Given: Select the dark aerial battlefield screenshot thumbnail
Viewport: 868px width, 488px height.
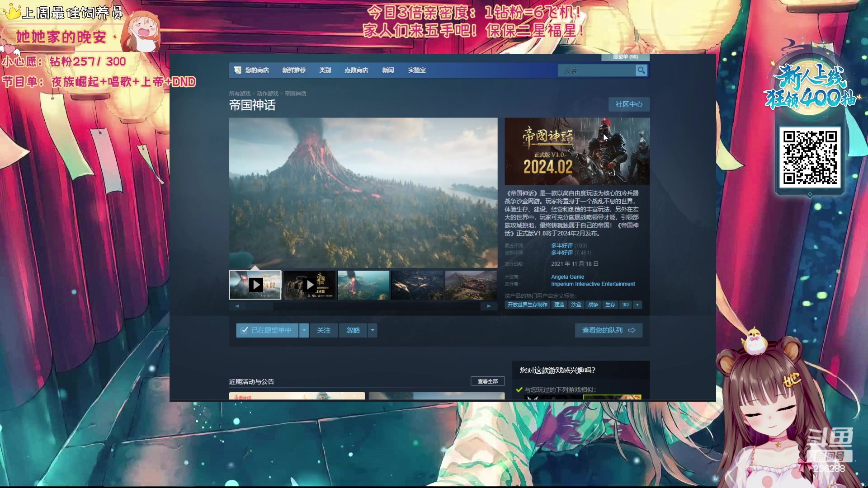Looking at the screenshot, I should pos(417,285).
